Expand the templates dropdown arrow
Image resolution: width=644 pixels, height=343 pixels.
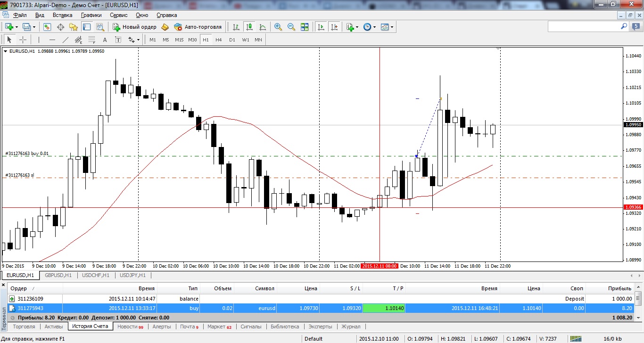[392, 27]
